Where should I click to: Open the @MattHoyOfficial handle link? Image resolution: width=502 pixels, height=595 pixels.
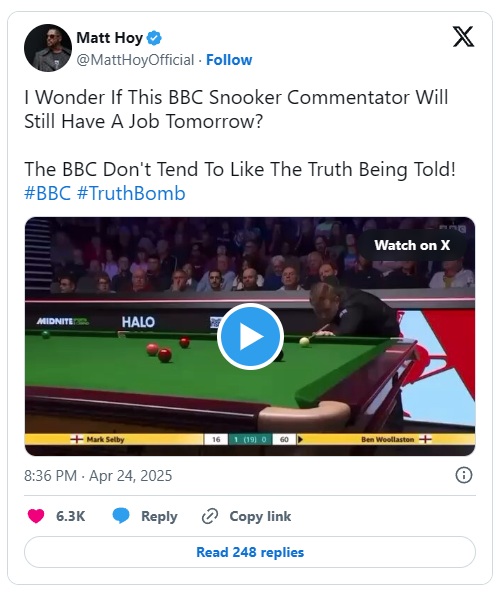click(x=135, y=60)
